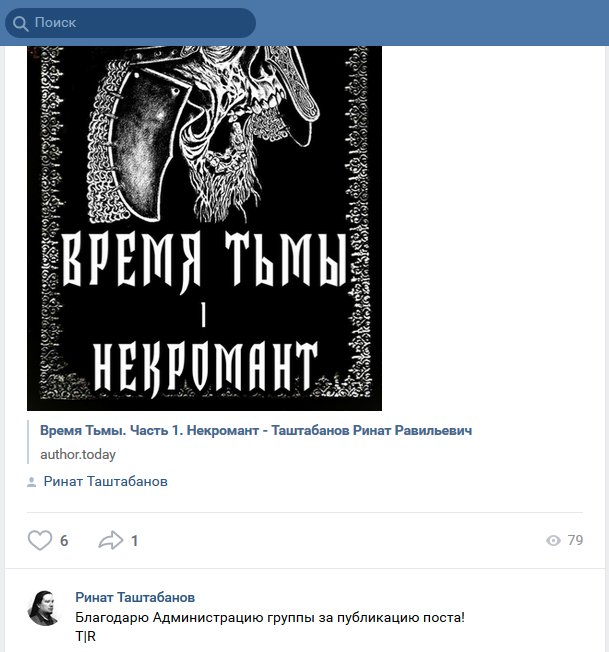Click the magnifier icon in search bar
Image resolution: width=609 pixels, height=652 pixels.
[20, 23]
